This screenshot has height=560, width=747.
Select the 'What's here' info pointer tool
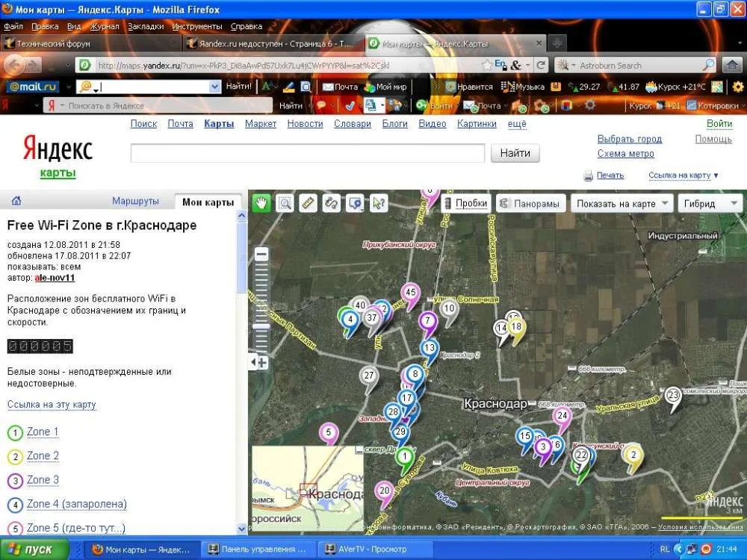[379, 203]
